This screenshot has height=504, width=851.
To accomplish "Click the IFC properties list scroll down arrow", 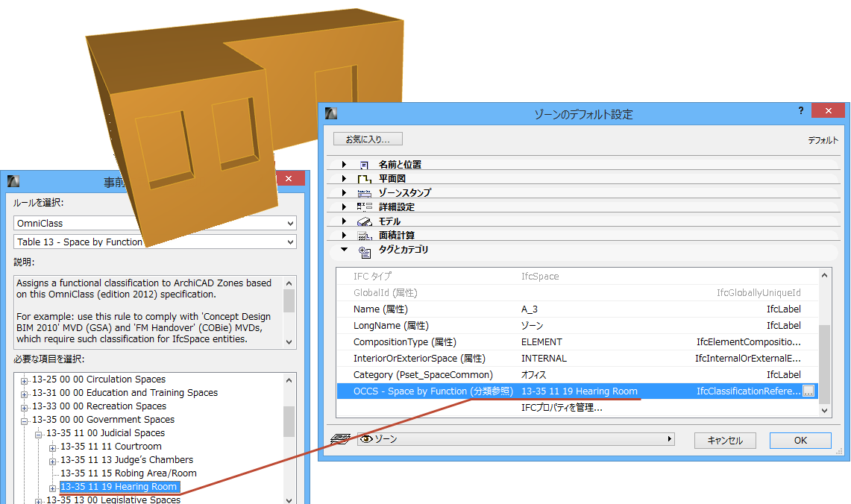I will click(824, 411).
